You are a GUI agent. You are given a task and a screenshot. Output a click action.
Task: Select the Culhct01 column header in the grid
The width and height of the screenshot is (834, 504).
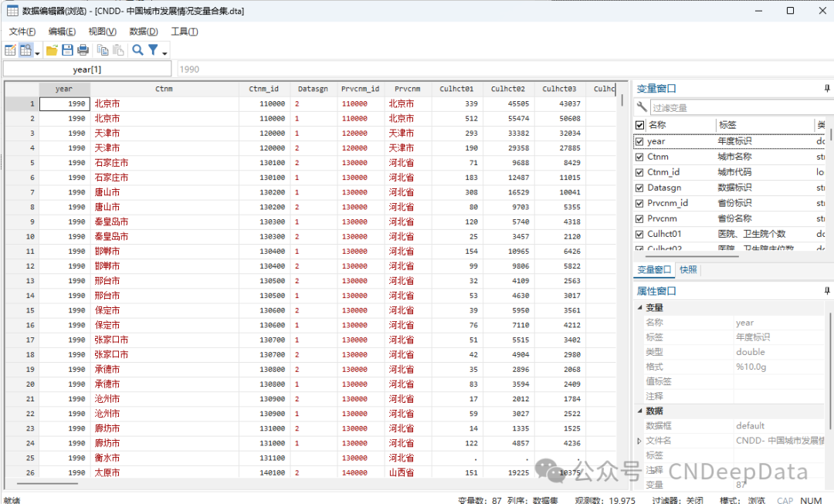tap(456, 89)
